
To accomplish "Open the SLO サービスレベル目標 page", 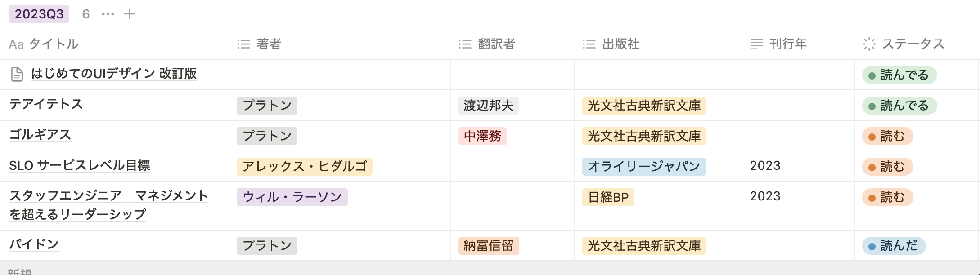I will coord(80,165).
